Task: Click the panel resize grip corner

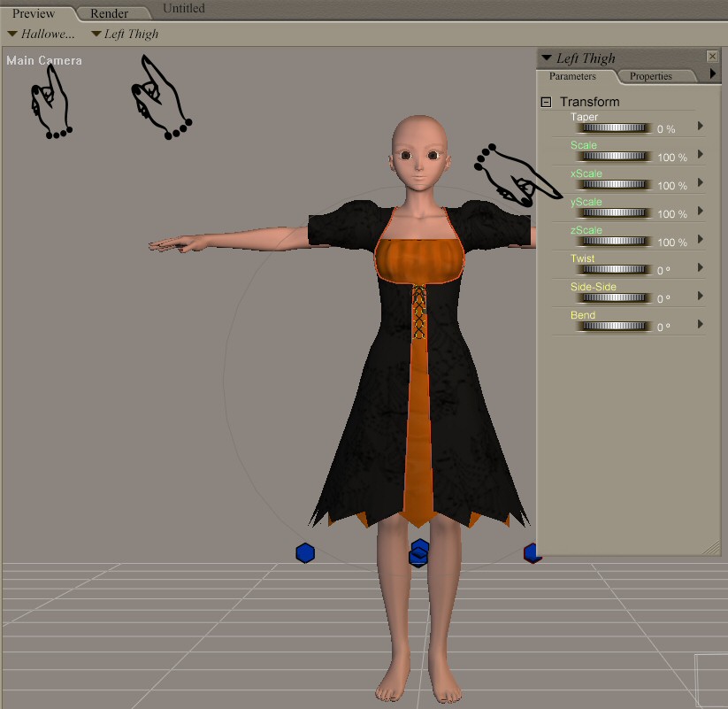Action: [712, 549]
